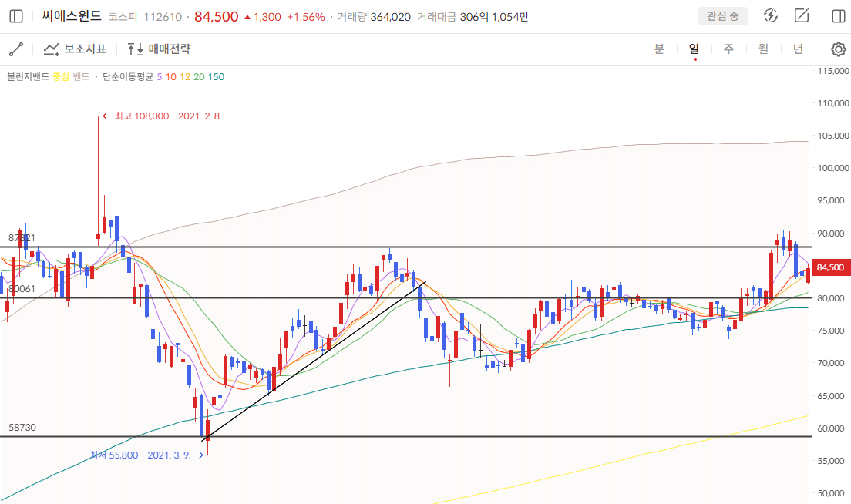
Task: Click the header price 84,500
Action: pyautogui.click(x=217, y=17)
